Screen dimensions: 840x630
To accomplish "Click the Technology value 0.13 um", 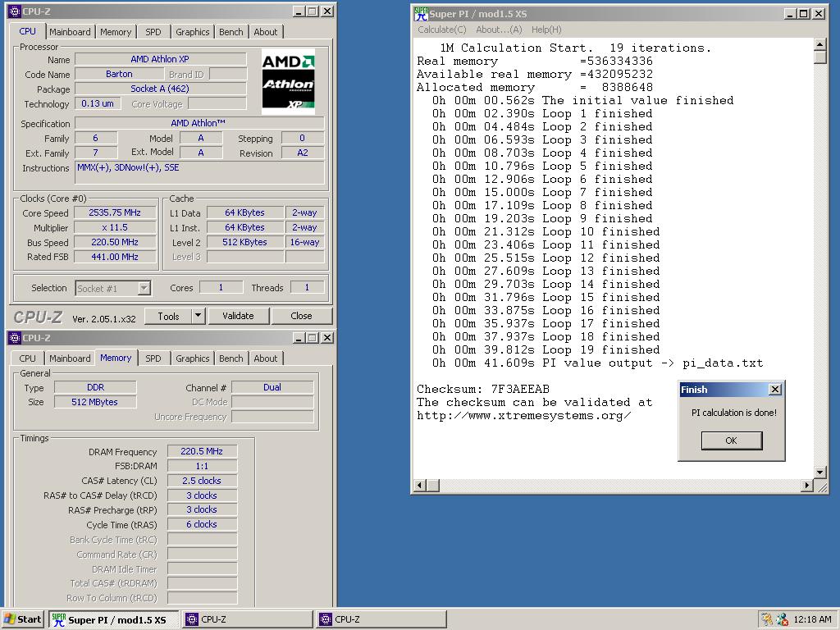I will 98,103.
